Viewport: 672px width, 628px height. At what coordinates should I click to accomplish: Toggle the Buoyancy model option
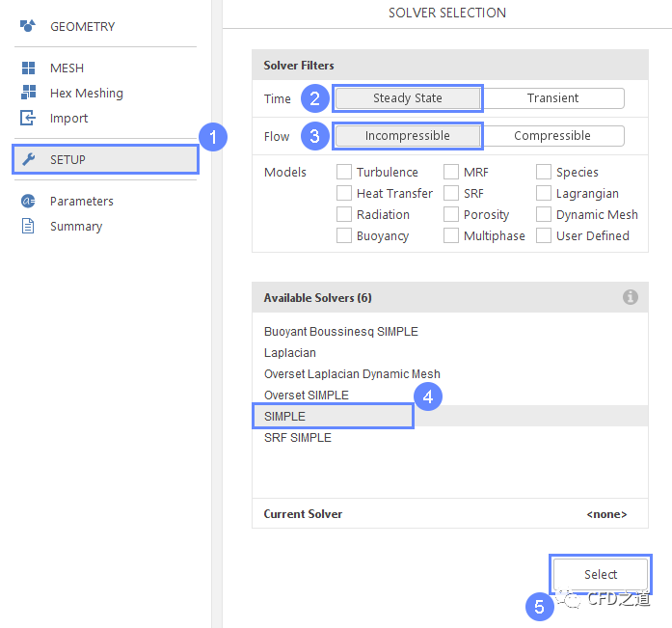point(344,236)
